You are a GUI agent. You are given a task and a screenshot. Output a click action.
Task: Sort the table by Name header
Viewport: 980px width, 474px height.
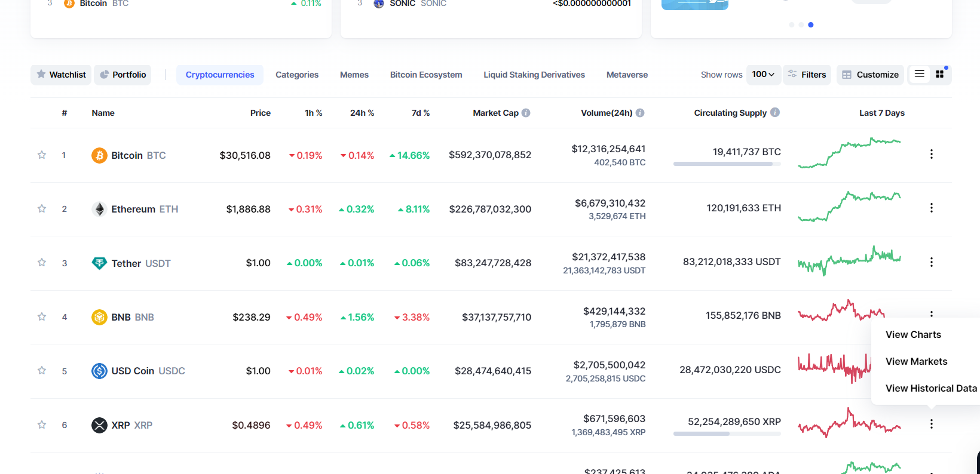click(x=103, y=113)
